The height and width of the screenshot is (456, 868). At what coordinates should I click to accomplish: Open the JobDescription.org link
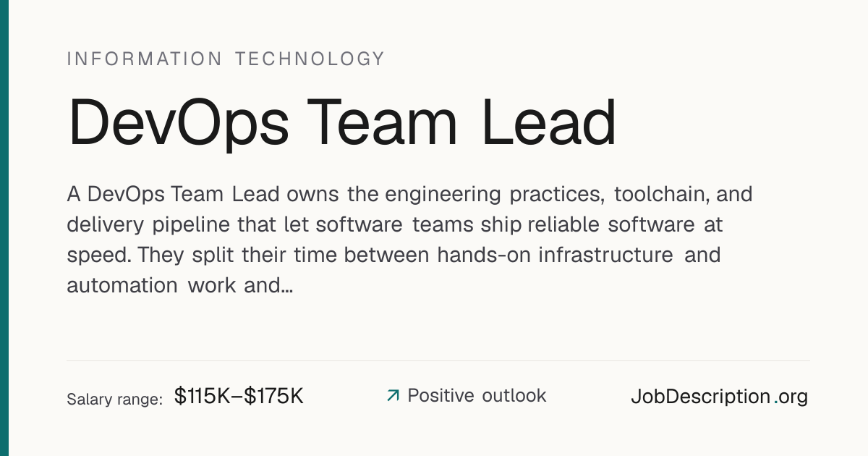tap(719, 397)
